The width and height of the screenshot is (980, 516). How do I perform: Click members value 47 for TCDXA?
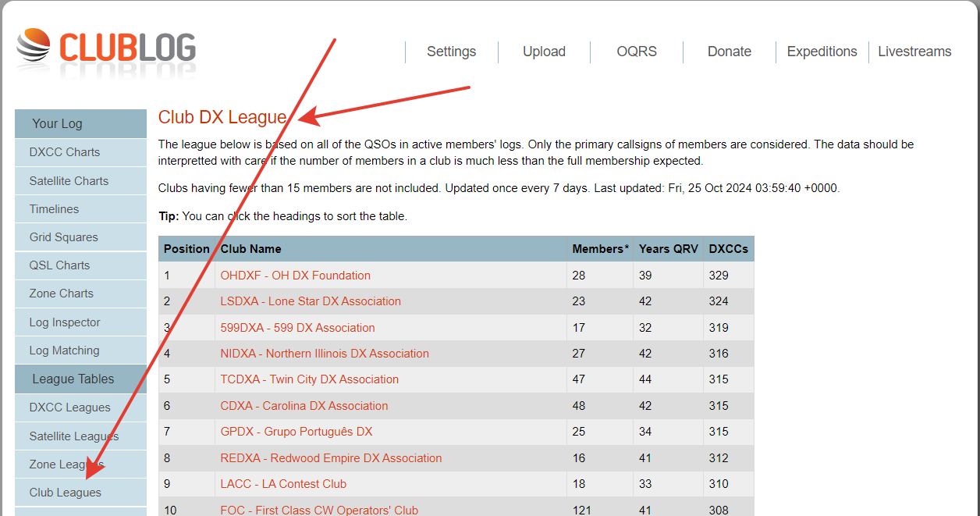tap(579, 379)
